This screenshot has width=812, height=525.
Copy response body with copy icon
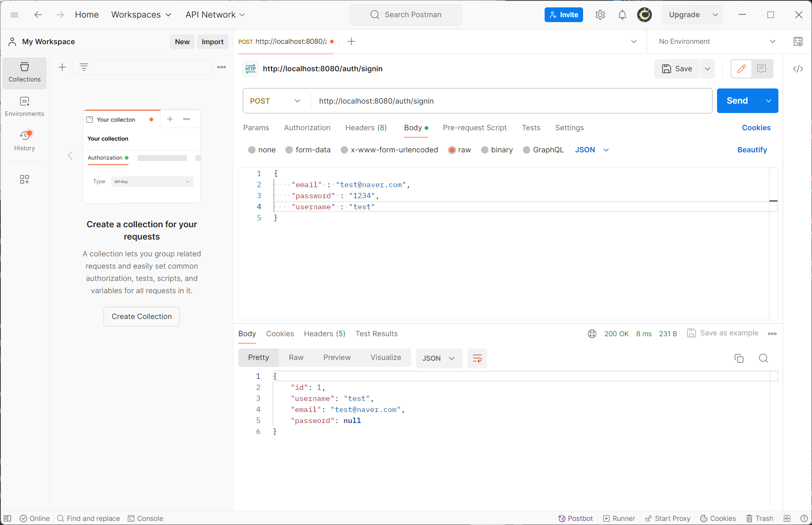pos(739,358)
